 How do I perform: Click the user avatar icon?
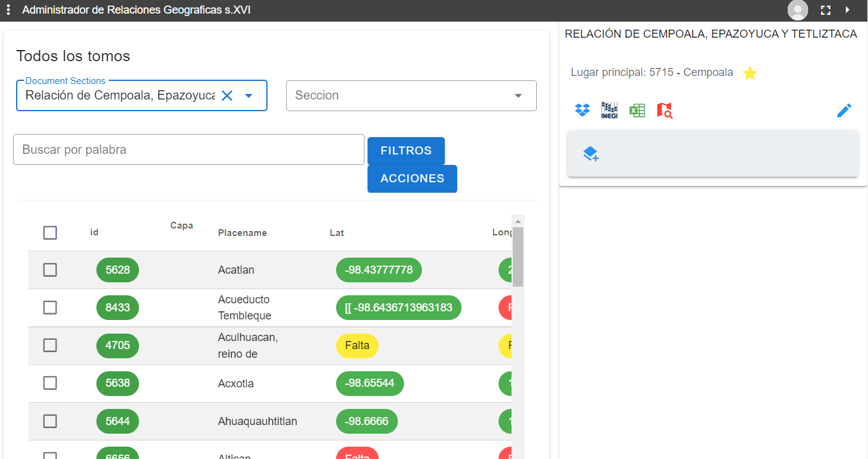point(798,10)
